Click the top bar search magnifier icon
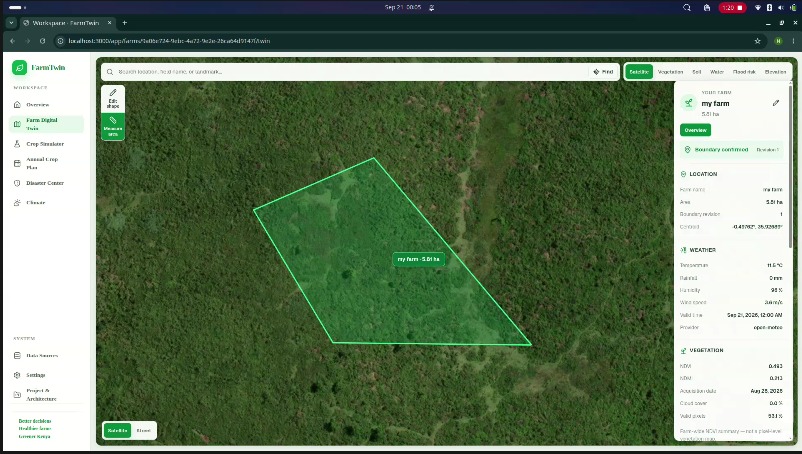 tap(687, 7)
